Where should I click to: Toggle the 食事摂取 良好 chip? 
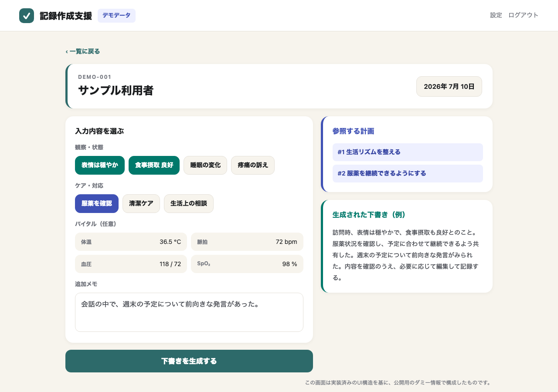(154, 165)
